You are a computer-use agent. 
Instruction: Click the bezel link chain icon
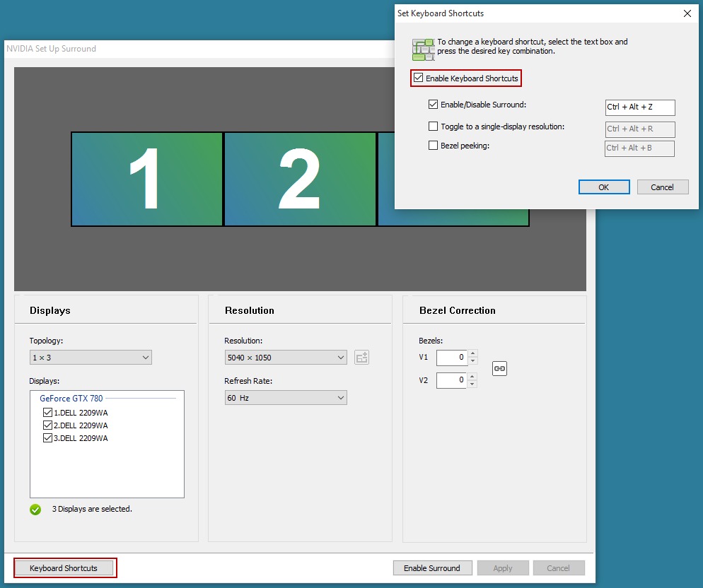click(x=499, y=368)
